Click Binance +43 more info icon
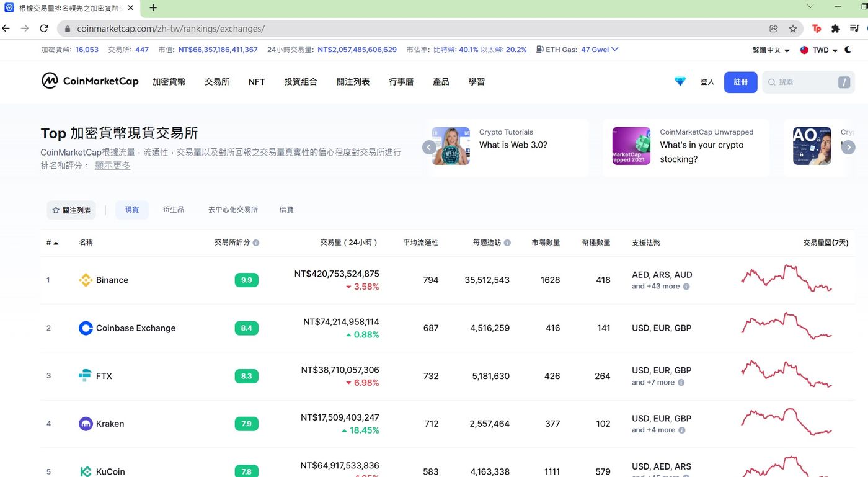This screenshot has width=868, height=477. [686, 287]
